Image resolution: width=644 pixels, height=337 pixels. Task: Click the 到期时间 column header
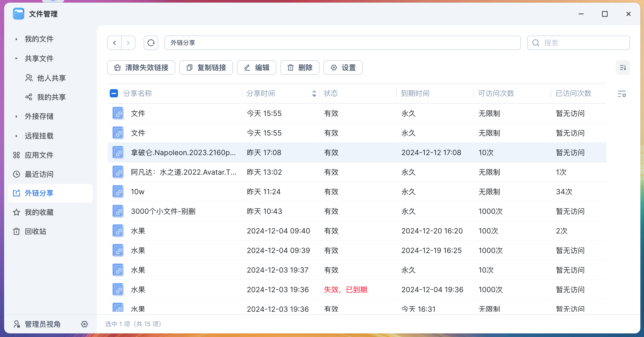pyautogui.click(x=415, y=93)
